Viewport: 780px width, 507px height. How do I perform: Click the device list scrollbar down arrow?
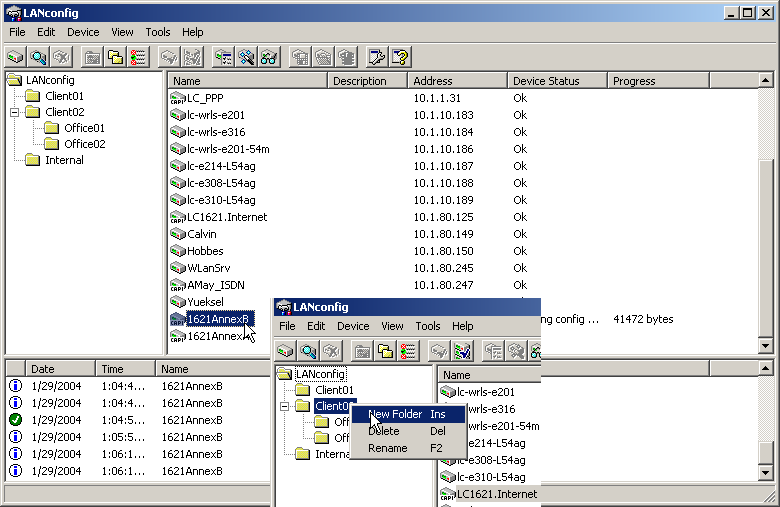766,346
